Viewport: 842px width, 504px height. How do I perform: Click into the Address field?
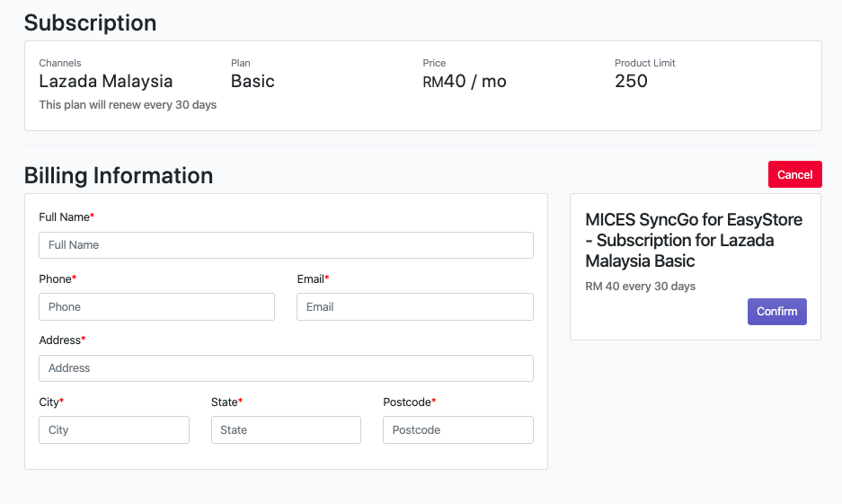(286, 368)
